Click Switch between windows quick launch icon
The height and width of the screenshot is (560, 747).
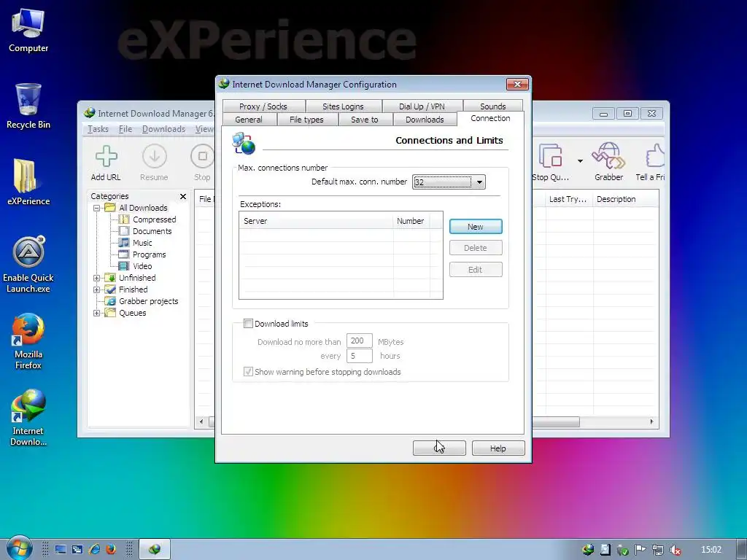[x=77, y=550]
